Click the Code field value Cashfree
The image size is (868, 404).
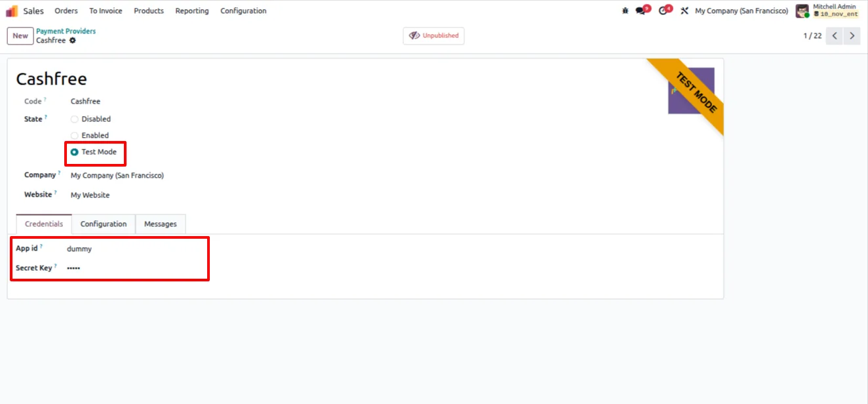point(85,102)
